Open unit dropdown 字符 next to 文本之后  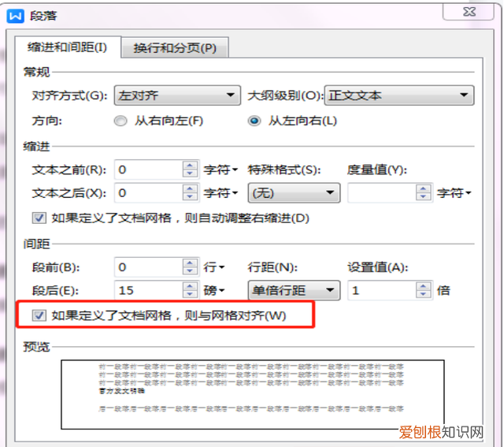220,193
